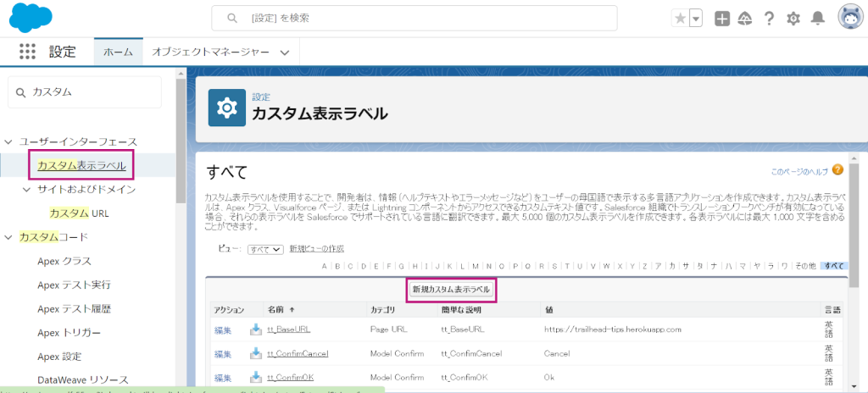Image resolution: width=868 pixels, height=393 pixels.
Task: Filter list by その他
Action: (x=805, y=266)
